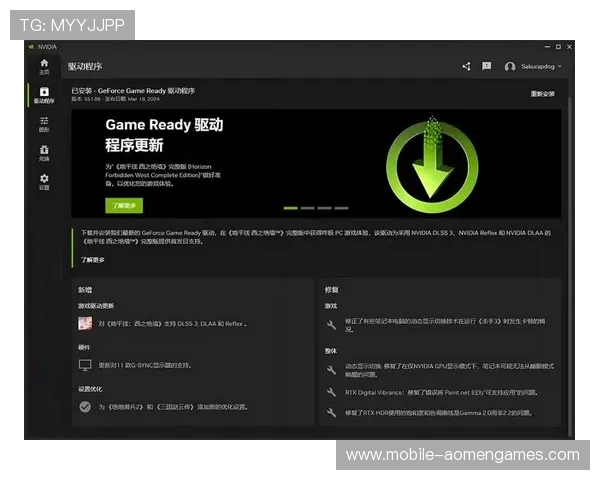Screen dimensions: 600x480
Task: Click the NVIDIA logo in title bar
Action: 31,47
